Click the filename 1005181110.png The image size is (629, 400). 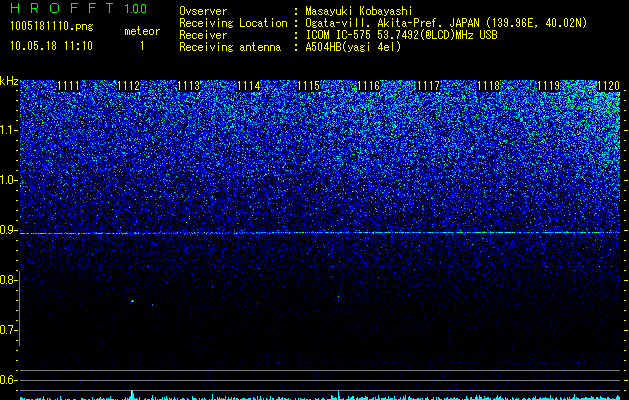coord(51,26)
